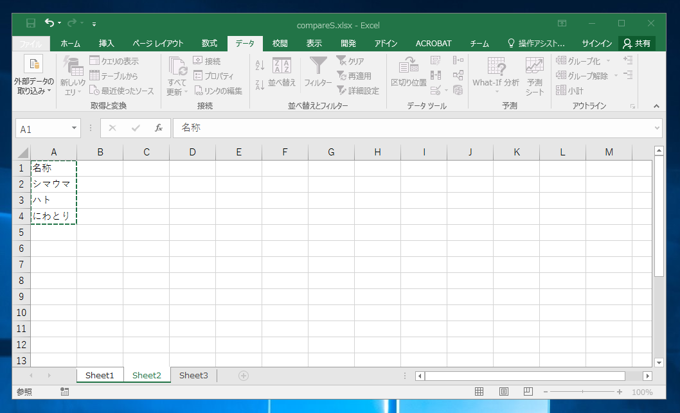Open the Undo history dropdown arrow
The height and width of the screenshot is (413, 680).
[x=59, y=23]
